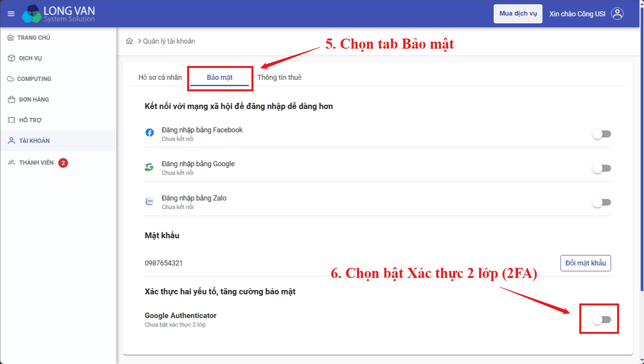644x364 pixels.
Task: Open COMPUTING sidebar item
Action: pyautogui.click(x=58, y=79)
